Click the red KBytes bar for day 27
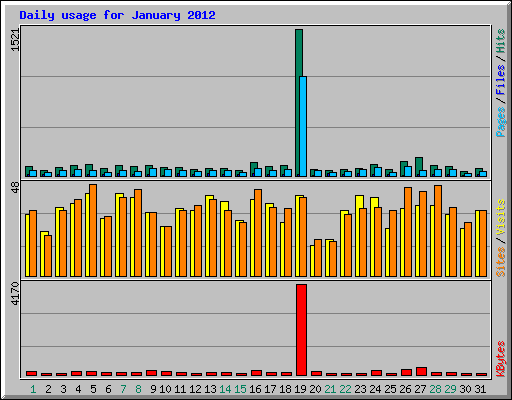 [422, 372]
